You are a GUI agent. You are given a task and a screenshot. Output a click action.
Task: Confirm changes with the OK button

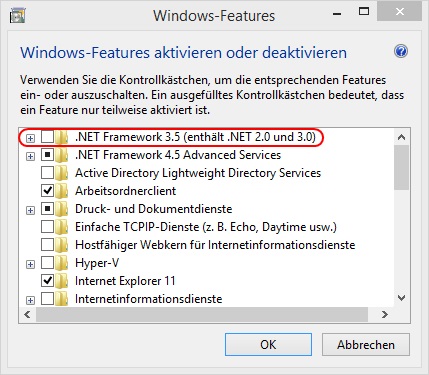tap(268, 345)
